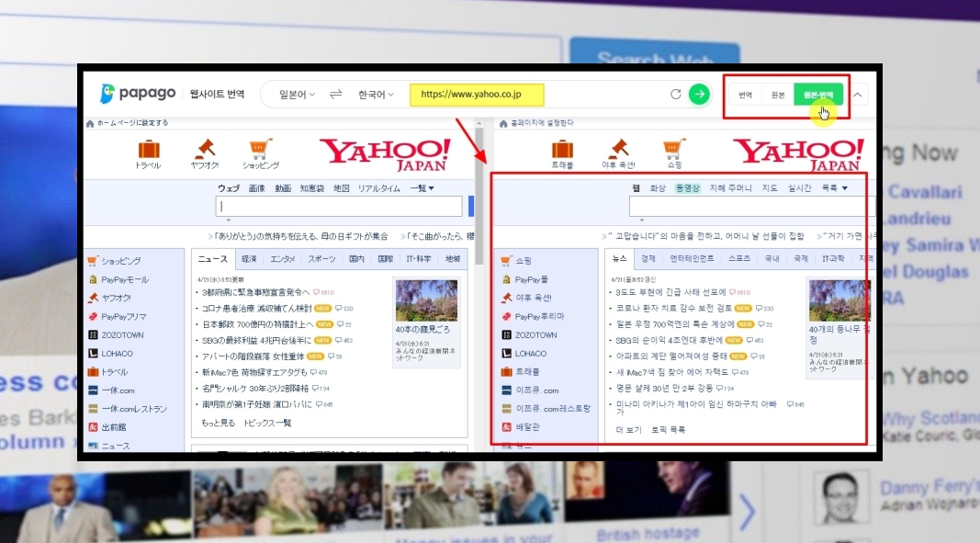Select the 動画 search tab

[x=283, y=188]
